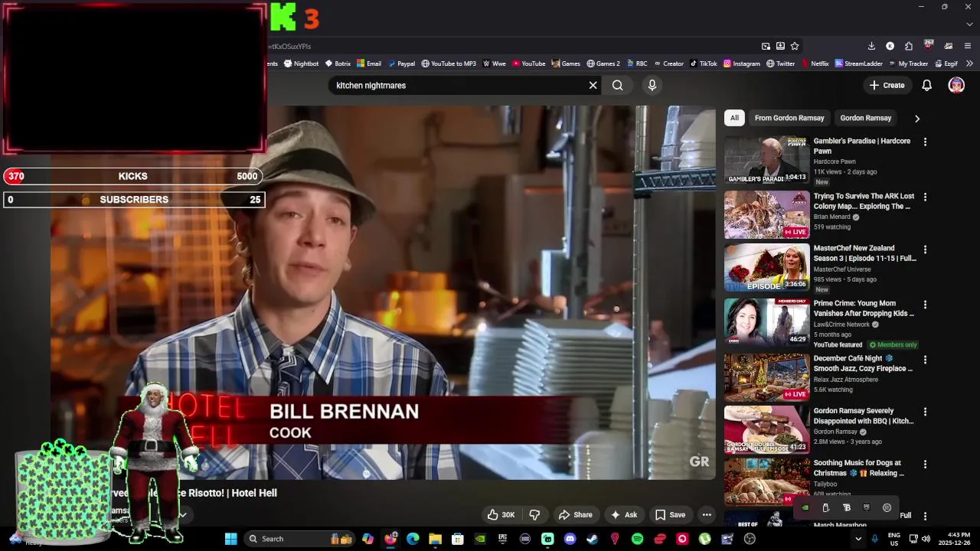The height and width of the screenshot is (551, 980).
Task: Show more bookmarks with chevron
Action: 969,64
